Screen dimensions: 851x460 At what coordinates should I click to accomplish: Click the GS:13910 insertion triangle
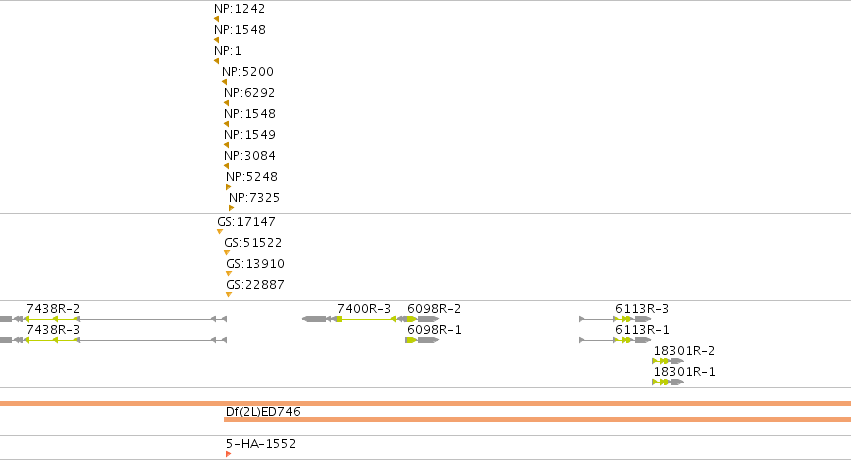tap(229, 273)
